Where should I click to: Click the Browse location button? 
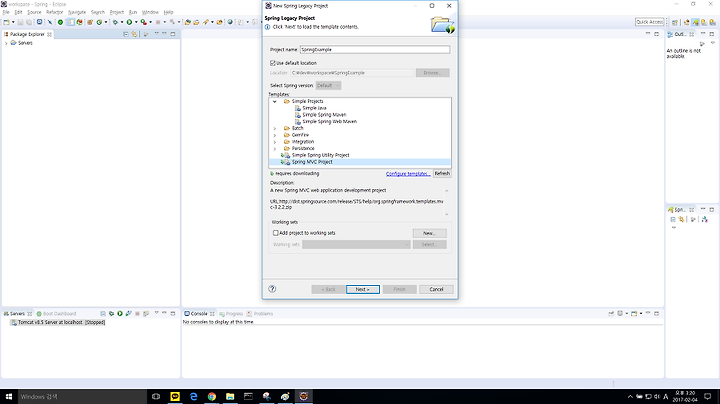pyautogui.click(x=433, y=73)
